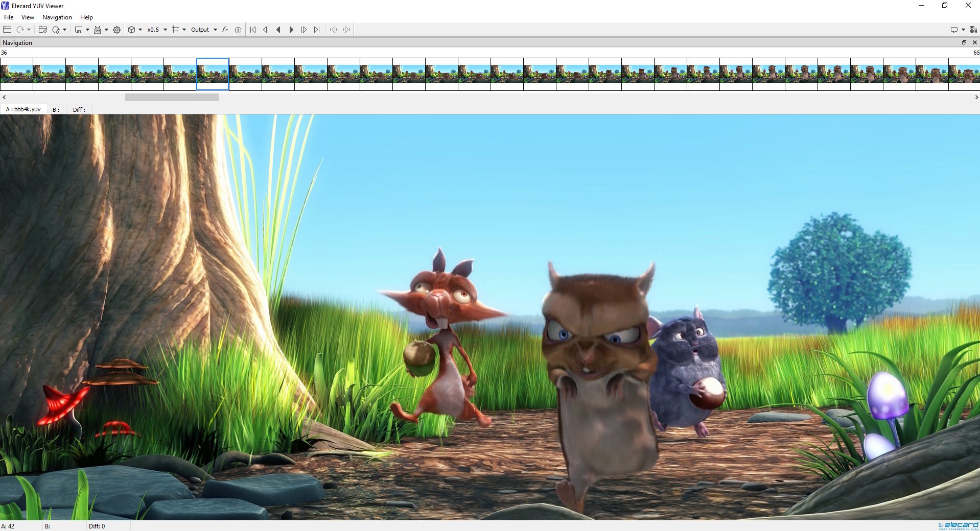Select the Save frame icon
Screen dimensions: 980x531
78,29
